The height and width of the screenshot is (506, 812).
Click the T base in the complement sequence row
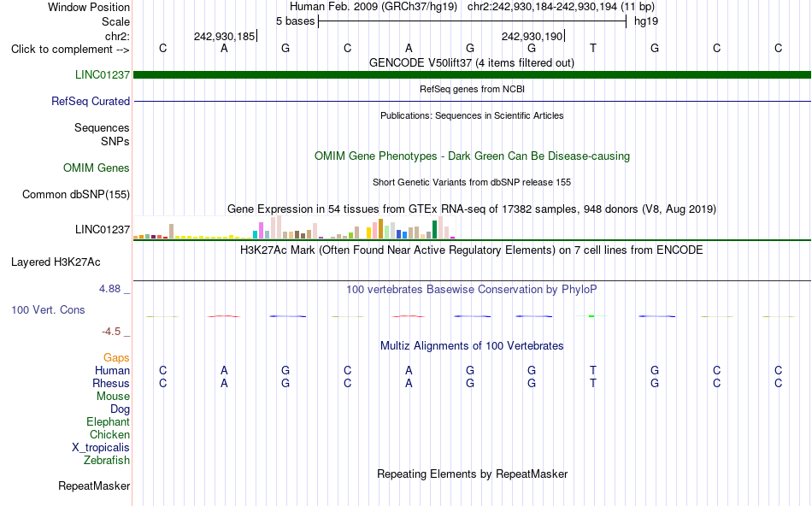[593, 48]
